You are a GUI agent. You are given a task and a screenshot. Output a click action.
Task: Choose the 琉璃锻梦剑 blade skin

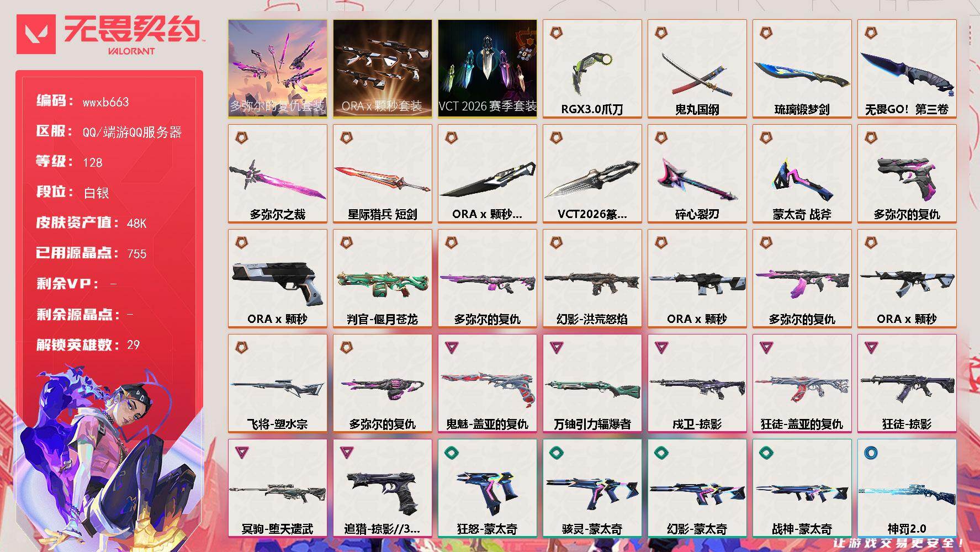pyautogui.click(x=802, y=68)
